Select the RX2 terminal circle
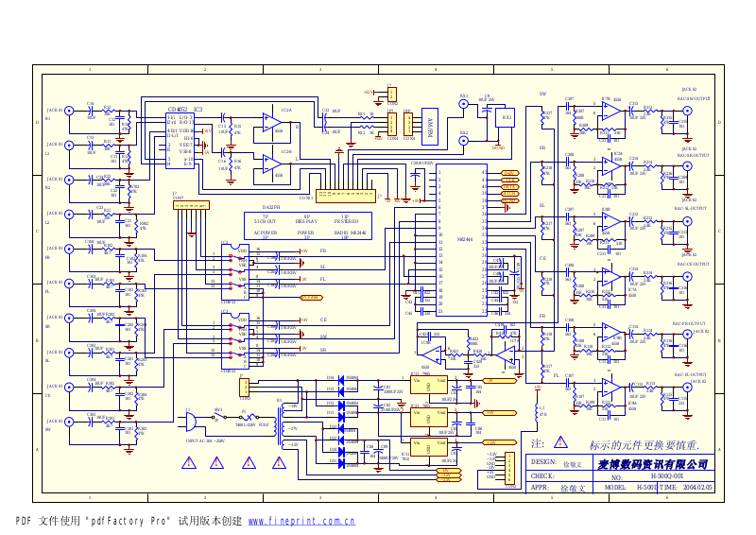This screenshot has height=535, width=756. [463, 140]
